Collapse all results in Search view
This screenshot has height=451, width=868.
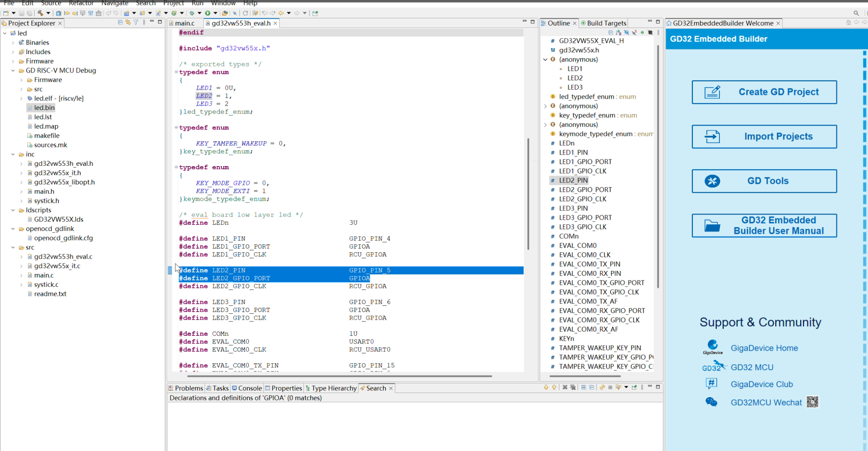(592, 387)
